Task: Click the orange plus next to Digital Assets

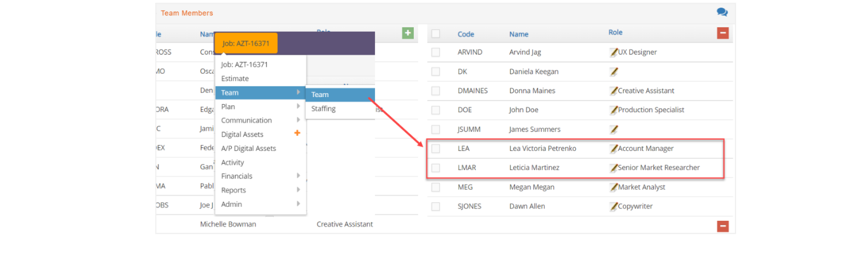Action: [297, 133]
